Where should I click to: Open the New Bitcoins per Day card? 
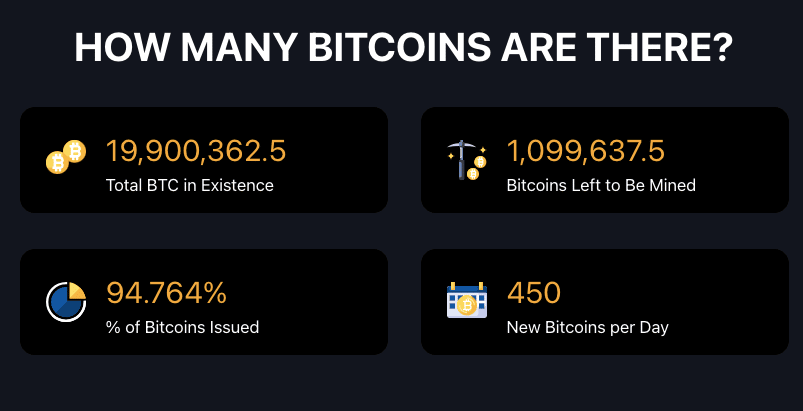pos(605,301)
